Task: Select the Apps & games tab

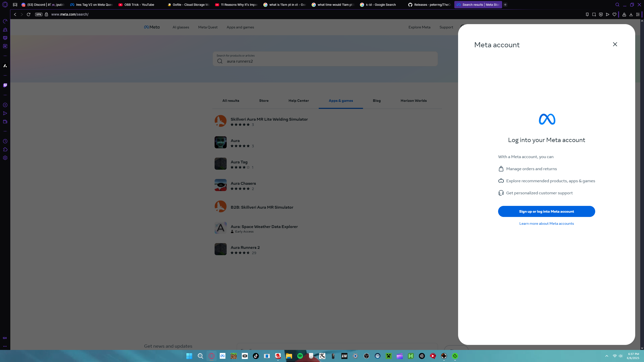Action: click(x=341, y=101)
